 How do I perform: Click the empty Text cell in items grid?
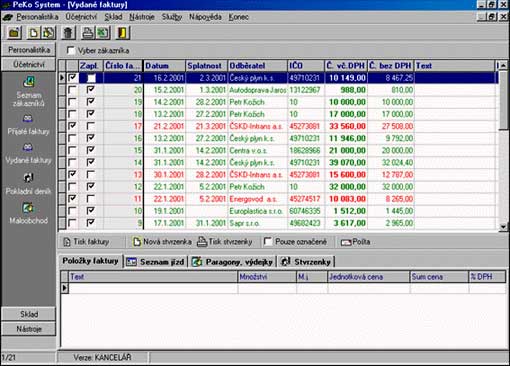click(153, 288)
